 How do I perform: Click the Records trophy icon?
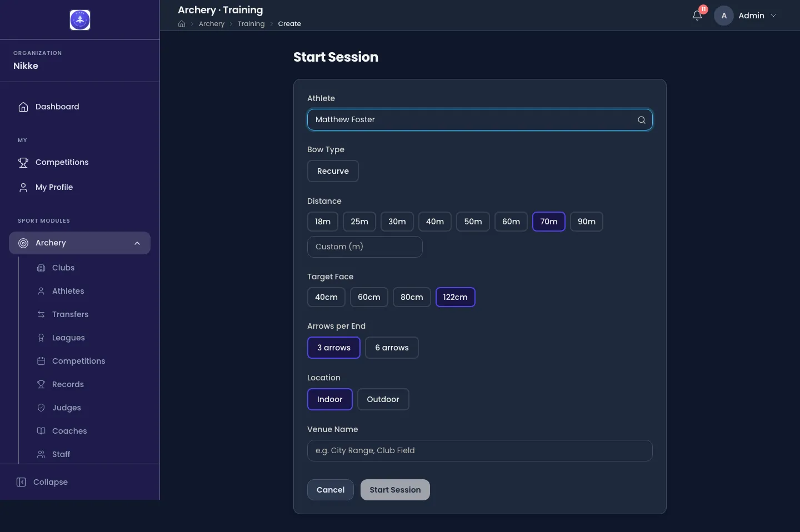point(41,384)
